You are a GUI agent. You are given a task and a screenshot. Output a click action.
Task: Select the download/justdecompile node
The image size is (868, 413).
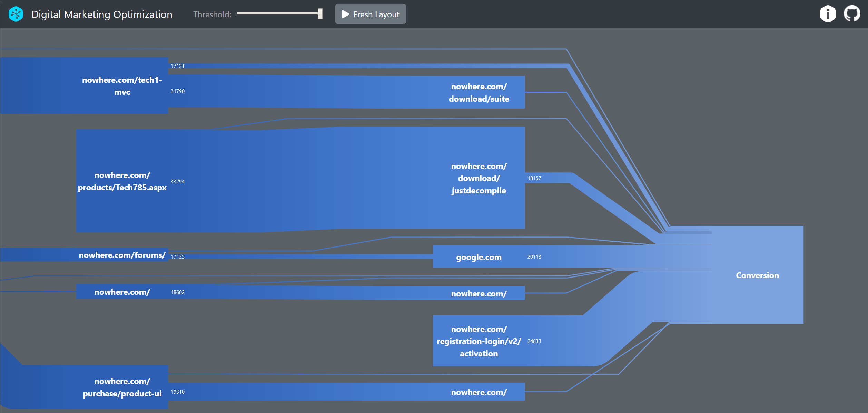(x=479, y=178)
